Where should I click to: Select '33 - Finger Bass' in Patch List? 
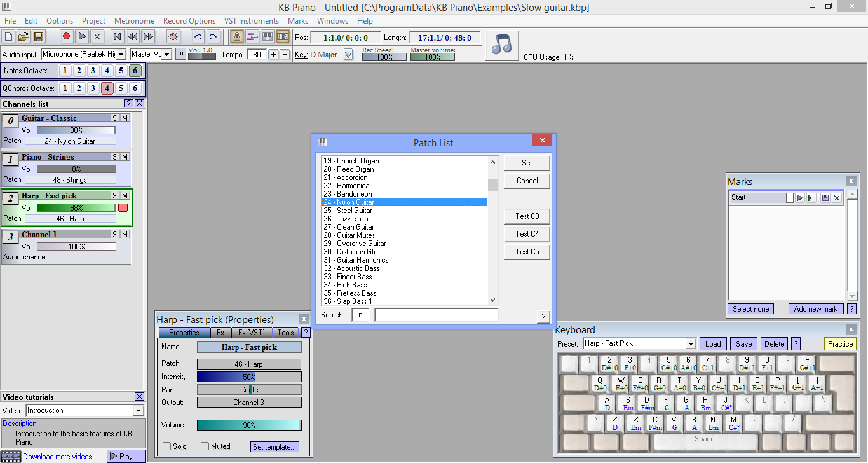click(405, 277)
